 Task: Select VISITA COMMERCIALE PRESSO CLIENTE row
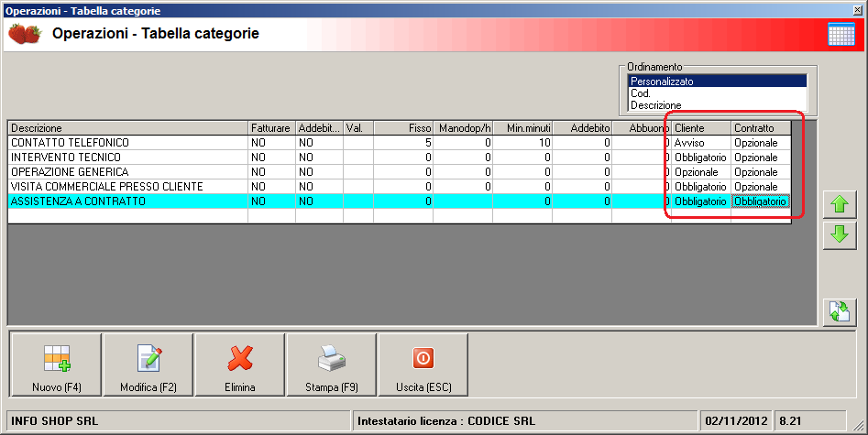pos(399,187)
